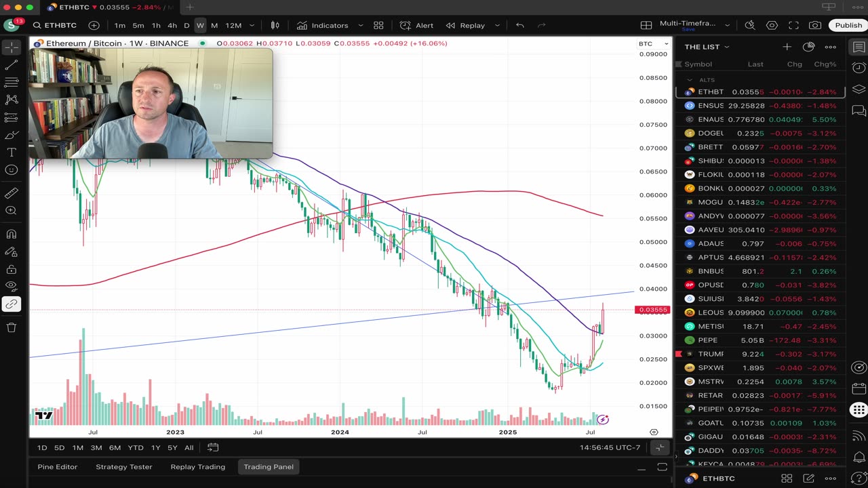Set the date range to YTD
868x488 pixels.
click(x=136, y=447)
